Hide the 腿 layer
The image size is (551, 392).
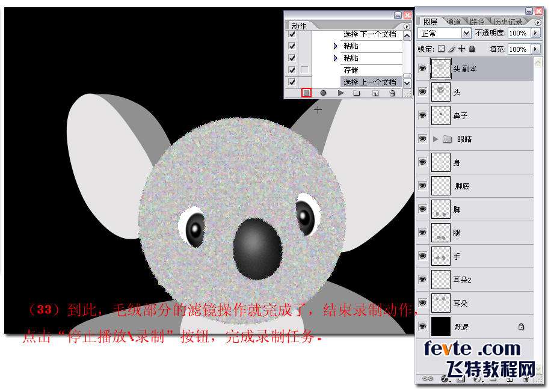423,233
